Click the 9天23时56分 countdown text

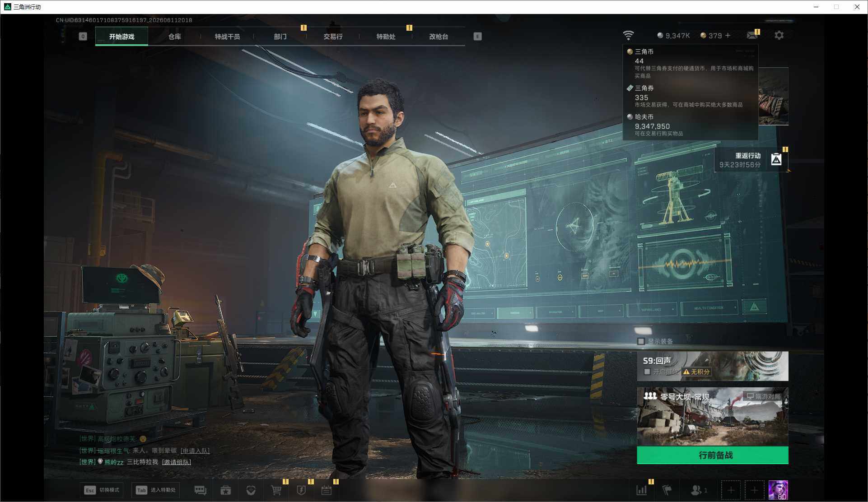click(x=740, y=165)
